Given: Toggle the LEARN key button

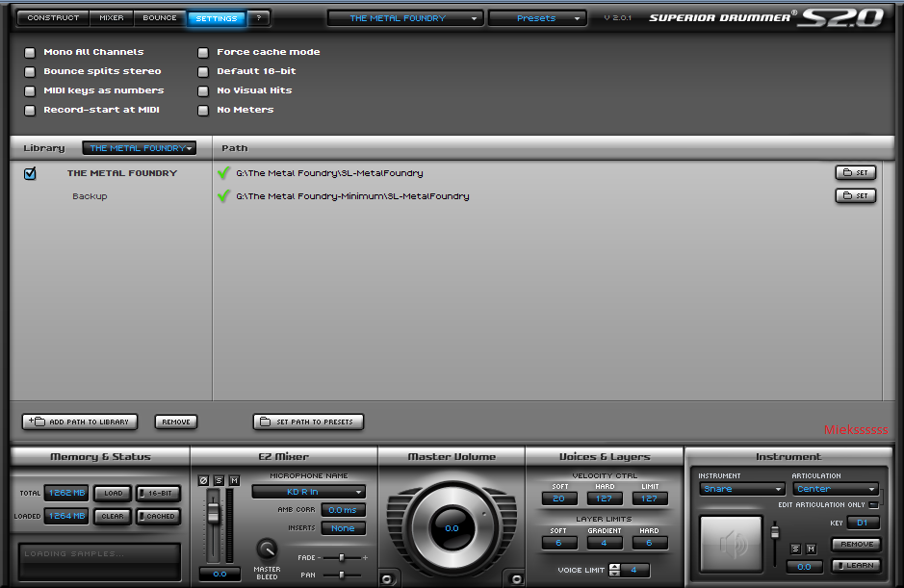Looking at the screenshot, I should [856, 566].
